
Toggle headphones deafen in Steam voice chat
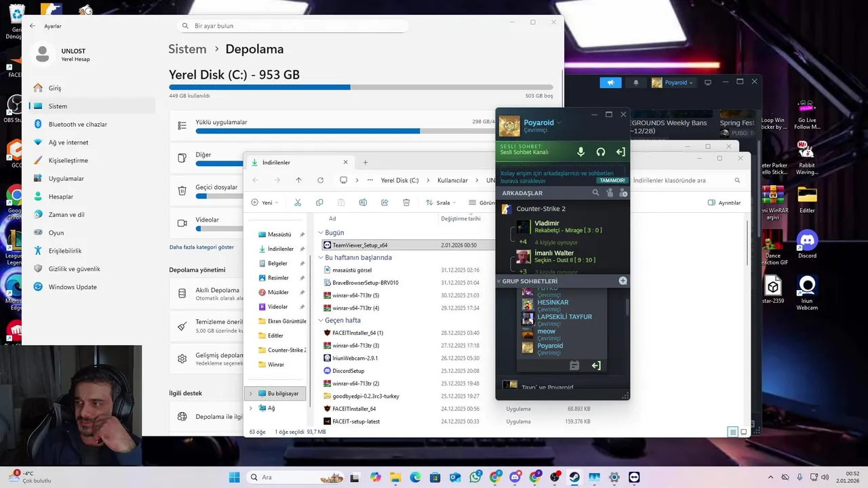click(x=601, y=152)
